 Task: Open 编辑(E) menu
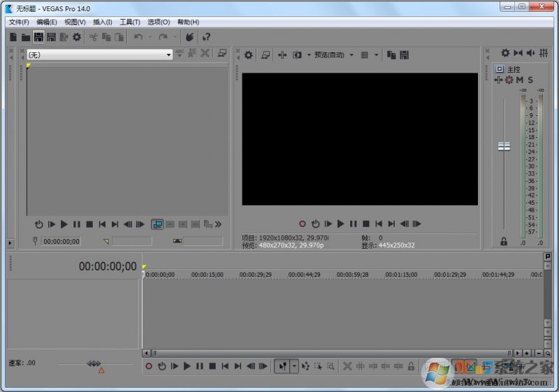click(46, 22)
